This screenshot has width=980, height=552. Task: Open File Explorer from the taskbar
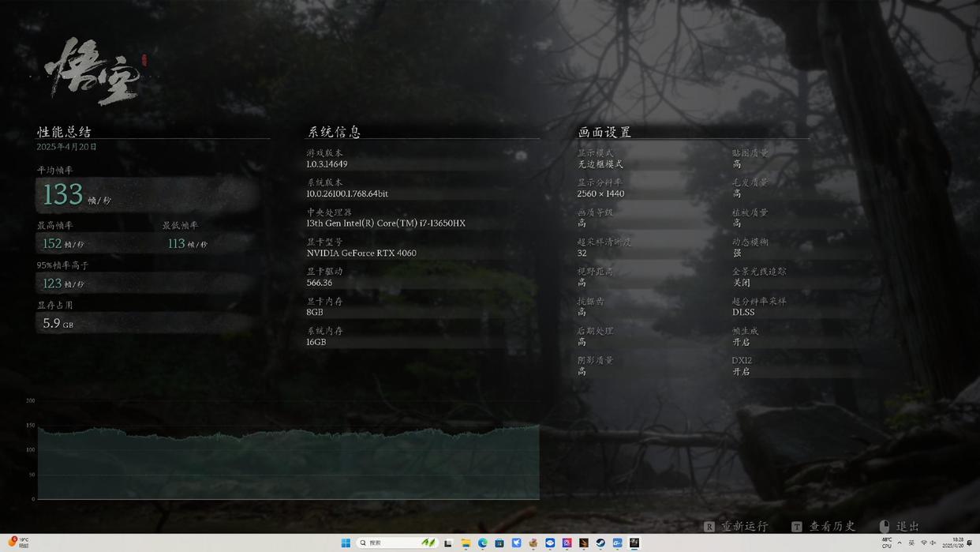(466, 543)
